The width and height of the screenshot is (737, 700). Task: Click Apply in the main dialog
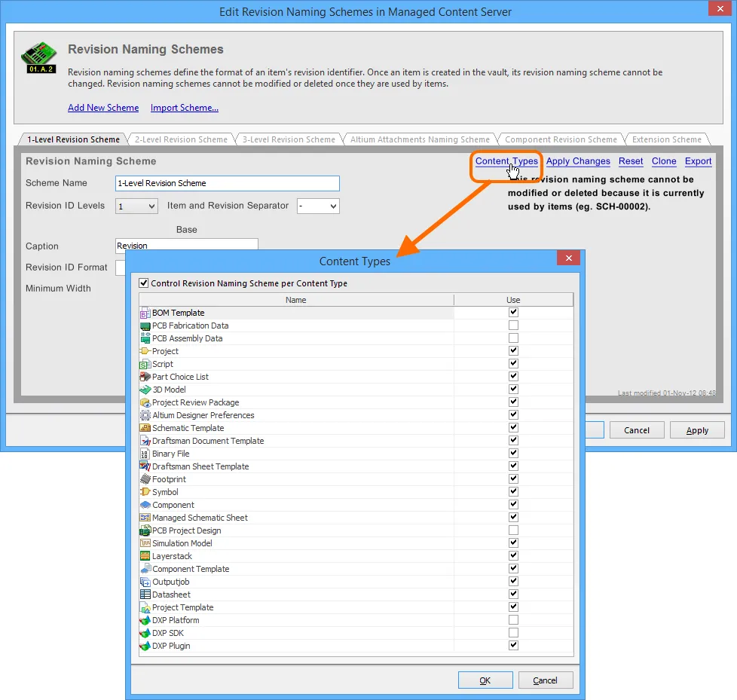(x=697, y=430)
